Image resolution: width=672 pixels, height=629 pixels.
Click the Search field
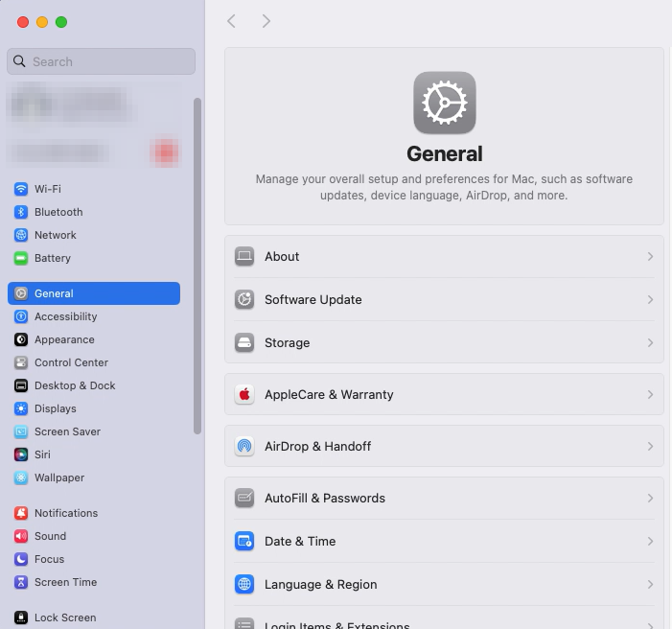click(102, 61)
